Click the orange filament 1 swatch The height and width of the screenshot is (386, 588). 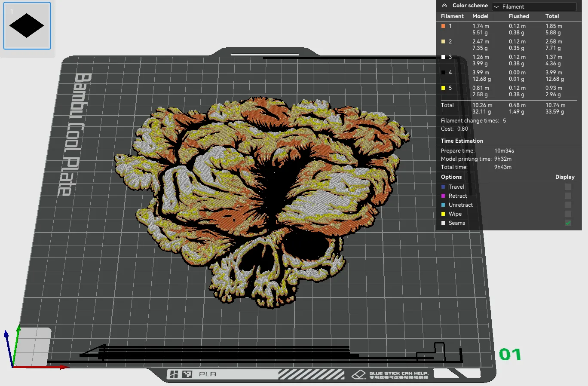tap(443, 26)
